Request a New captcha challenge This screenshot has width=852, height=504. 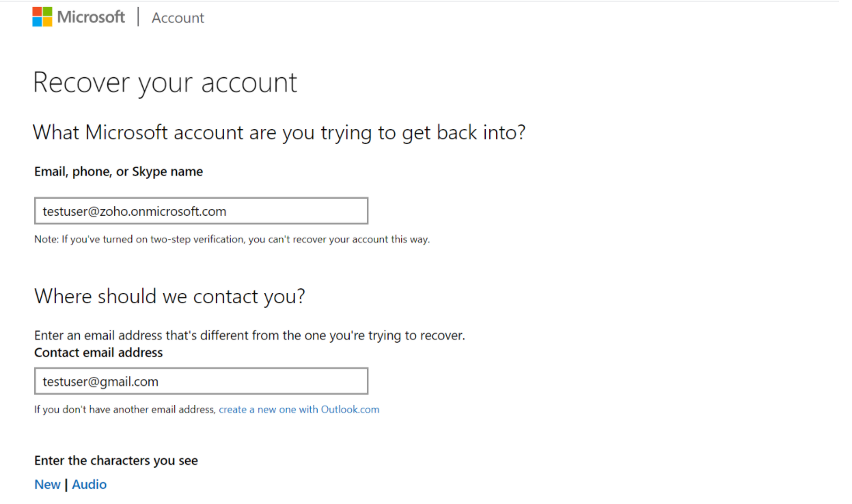(x=47, y=484)
